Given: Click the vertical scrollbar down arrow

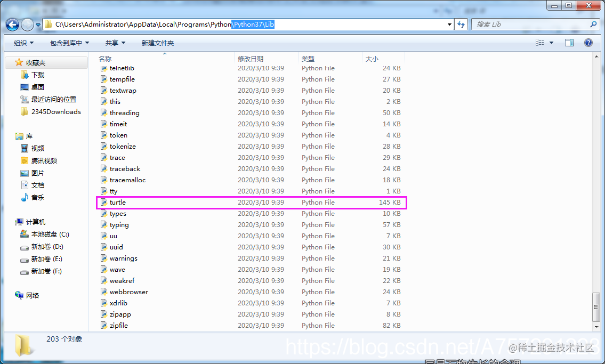Looking at the screenshot, I should pyautogui.click(x=597, y=327).
